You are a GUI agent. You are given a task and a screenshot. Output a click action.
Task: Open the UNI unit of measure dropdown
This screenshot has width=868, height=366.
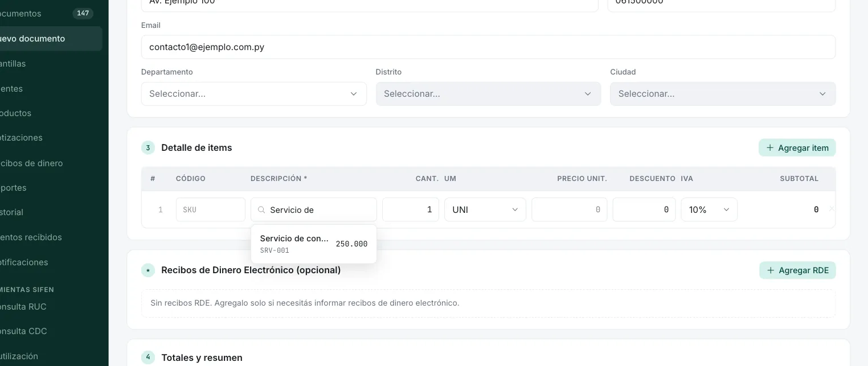point(485,209)
